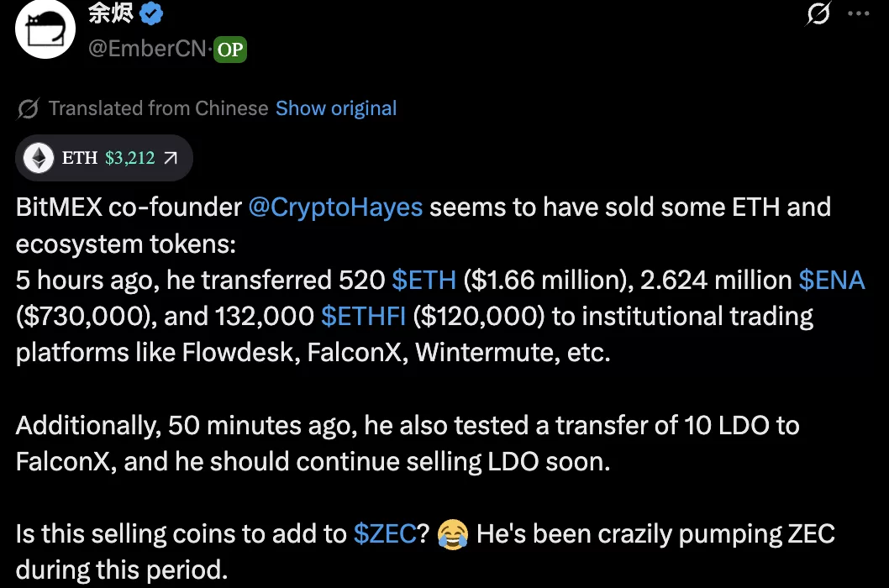Image resolution: width=889 pixels, height=588 pixels.
Task: Click the green OP badge
Action: 229,50
